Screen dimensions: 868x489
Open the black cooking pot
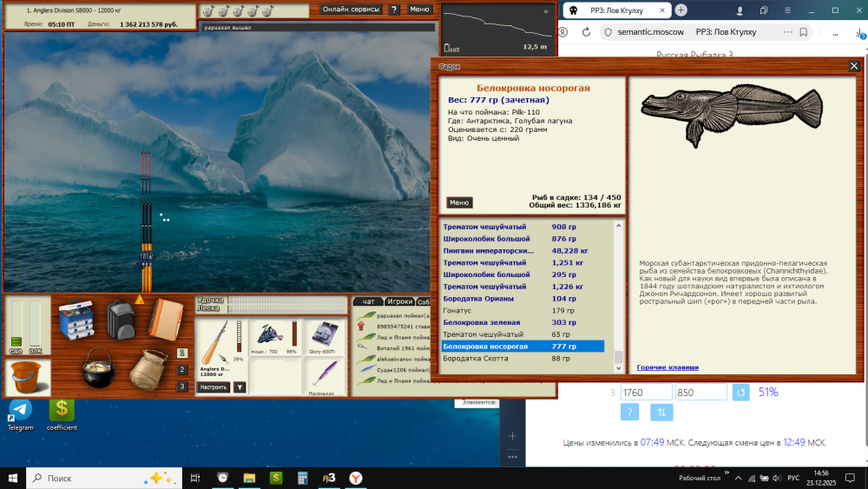[x=99, y=367]
